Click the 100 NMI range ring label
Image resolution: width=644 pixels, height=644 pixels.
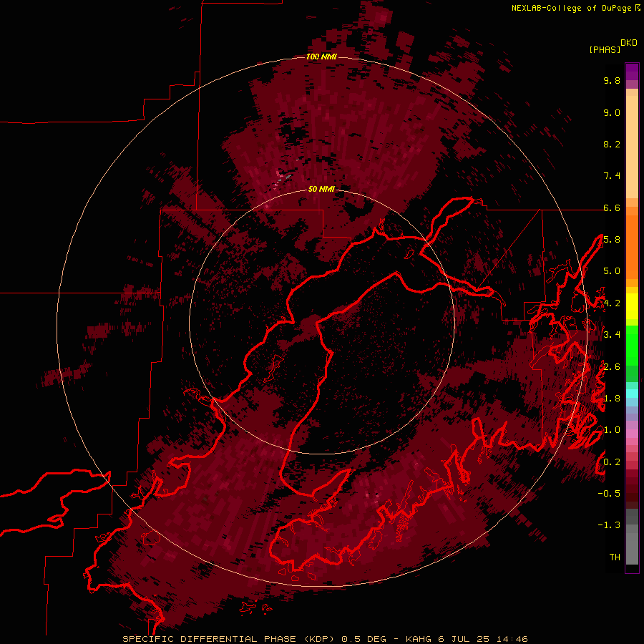[x=321, y=57]
